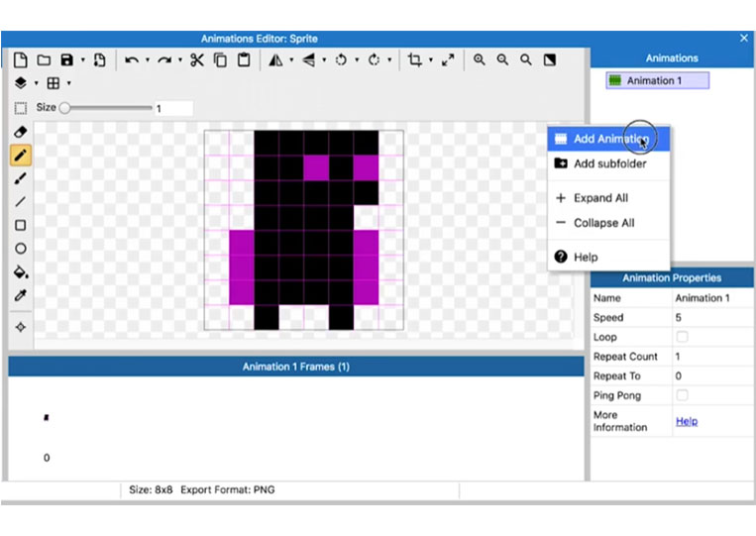
Task: Choose the rectangular selection tool
Action: click(x=20, y=108)
